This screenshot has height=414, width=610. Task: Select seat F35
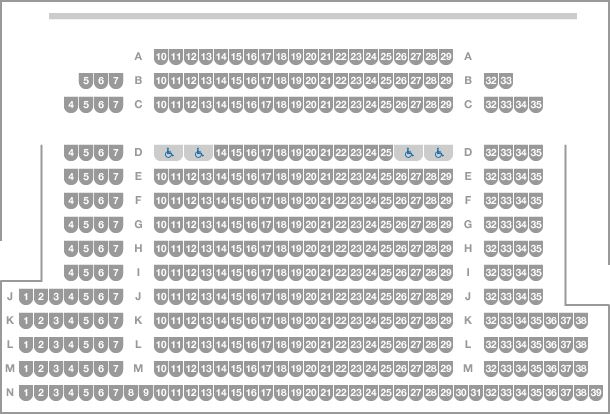point(536,201)
